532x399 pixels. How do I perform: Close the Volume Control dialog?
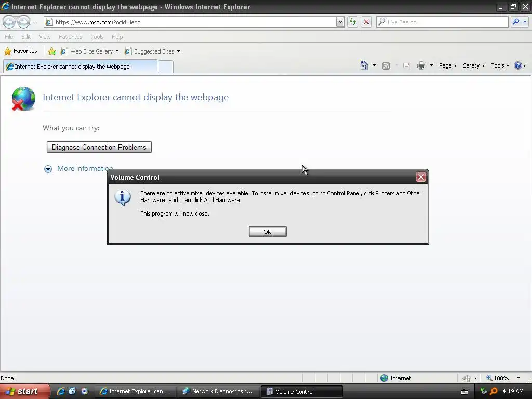(x=421, y=177)
